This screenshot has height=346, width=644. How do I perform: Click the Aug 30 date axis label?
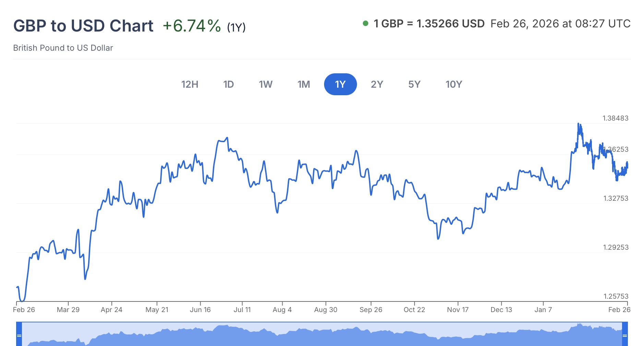326,310
